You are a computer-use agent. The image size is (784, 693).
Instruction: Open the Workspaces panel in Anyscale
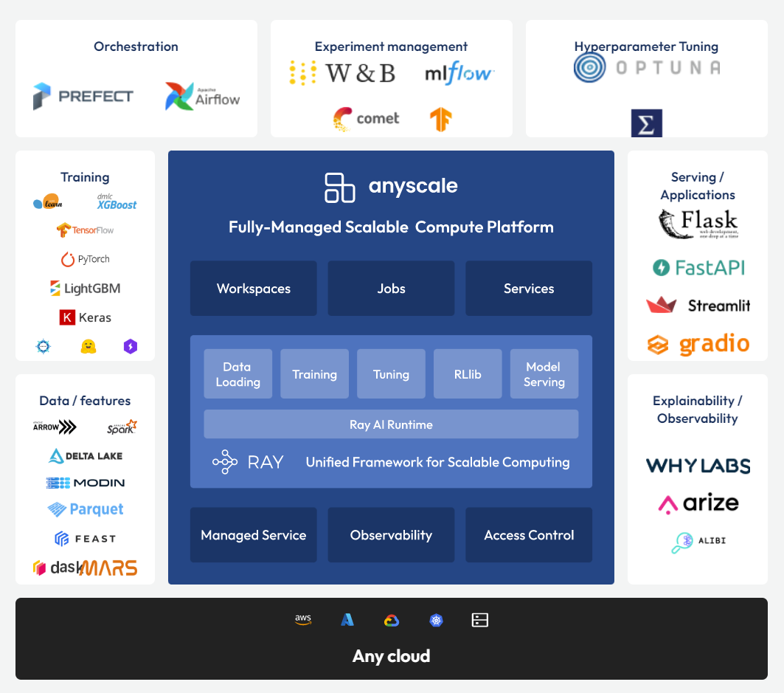pyautogui.click(x=253, y=288)
